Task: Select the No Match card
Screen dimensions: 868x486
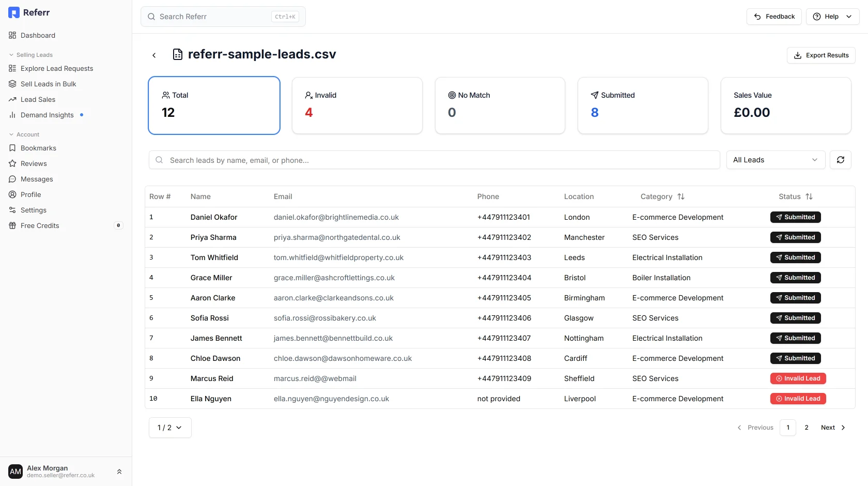Action: click(500, 105)
